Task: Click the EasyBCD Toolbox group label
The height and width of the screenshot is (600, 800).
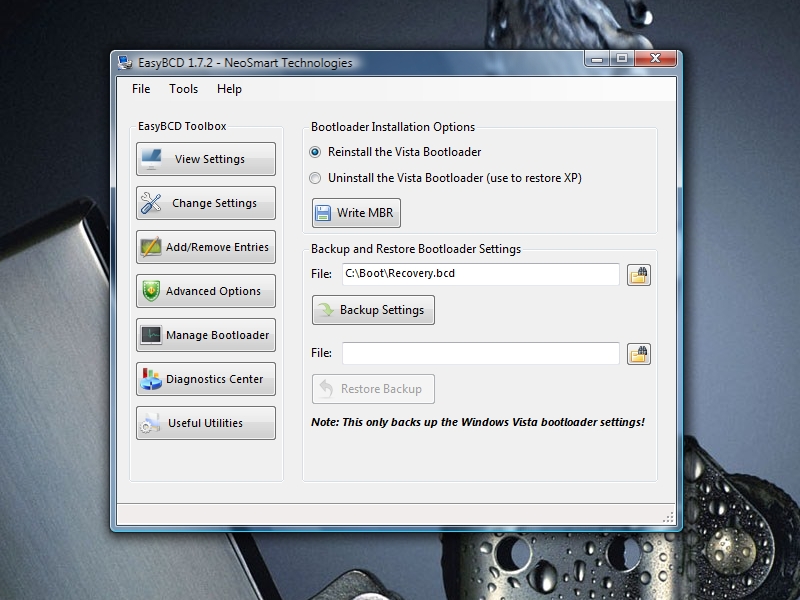Action: [x=182, y=126]
